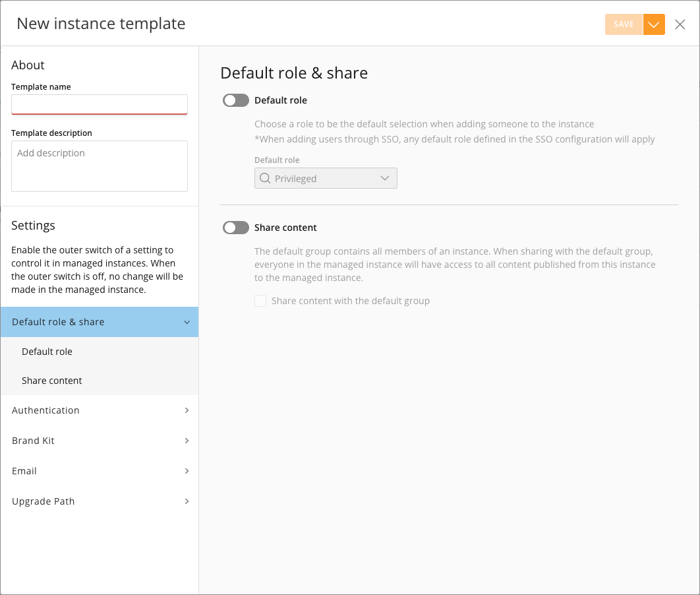The image size is (700, 595).
Task: Click the Add description text area
Action: click(99, 166)
